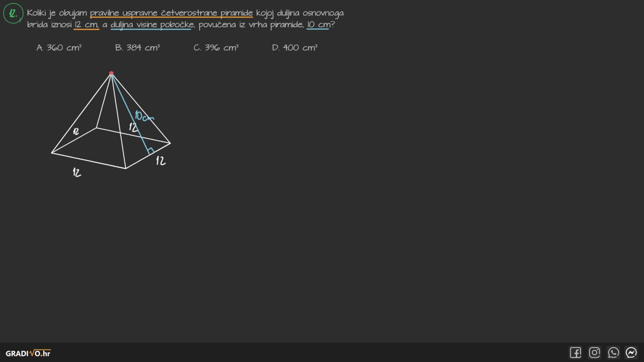Click the underlined '10 cm' at question end
The width and height of the screenshot is (644, 362).
[x=318, y=25]
